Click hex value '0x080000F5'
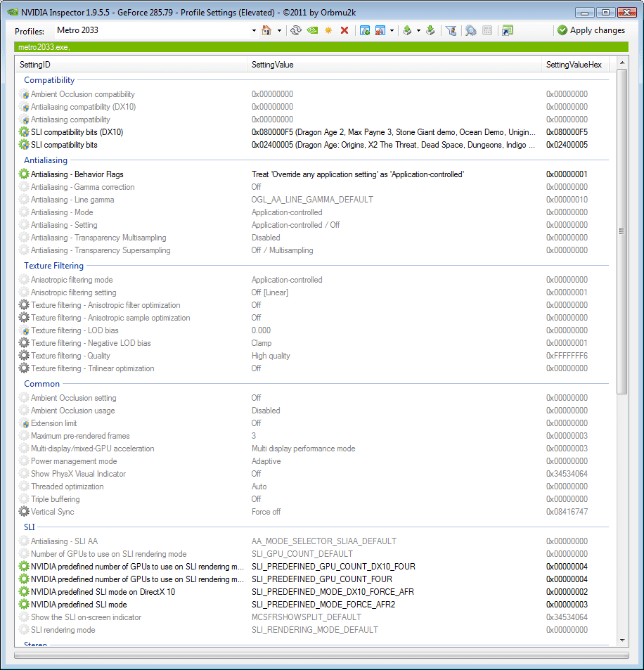This screenshot has width=644, height=670. point(567,132)
